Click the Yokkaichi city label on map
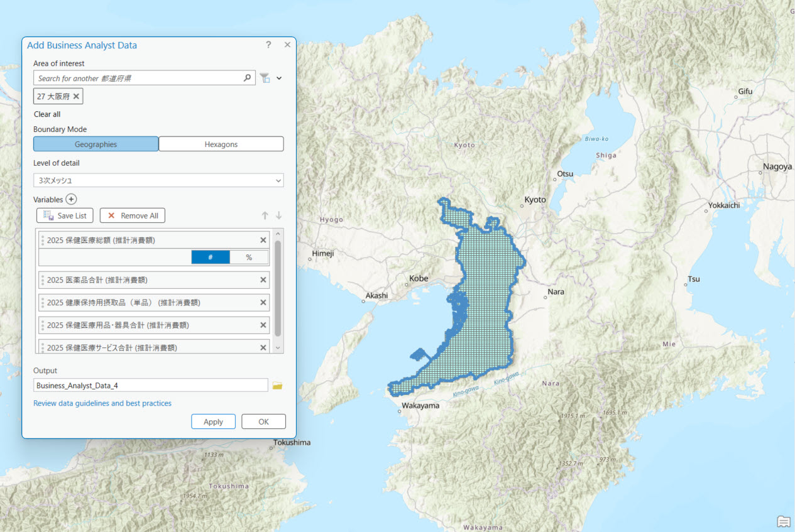 [x=724, y=205]
